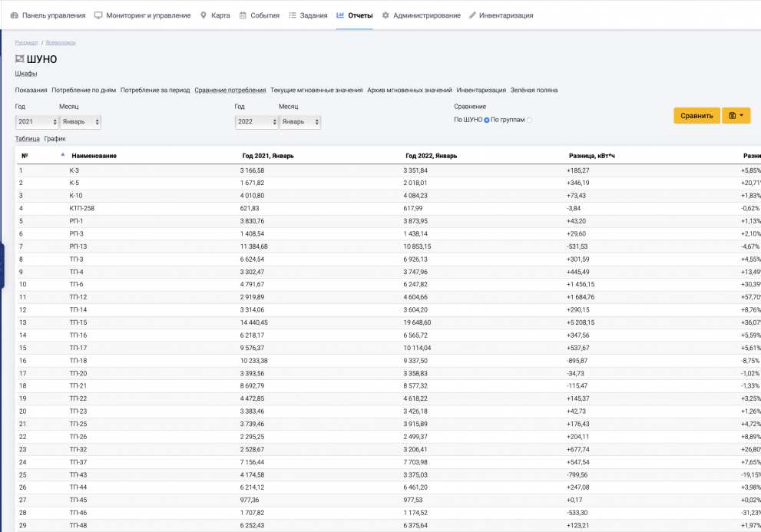Select the По группам radio button
Image resolution: width=761 pixels, height=532 pixels.
tap(529, 120)
